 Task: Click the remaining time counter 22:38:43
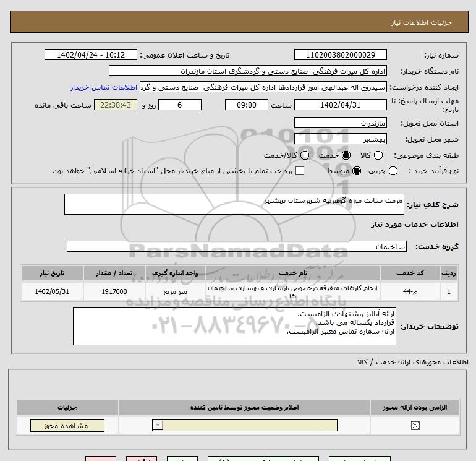tap(116, 105)
